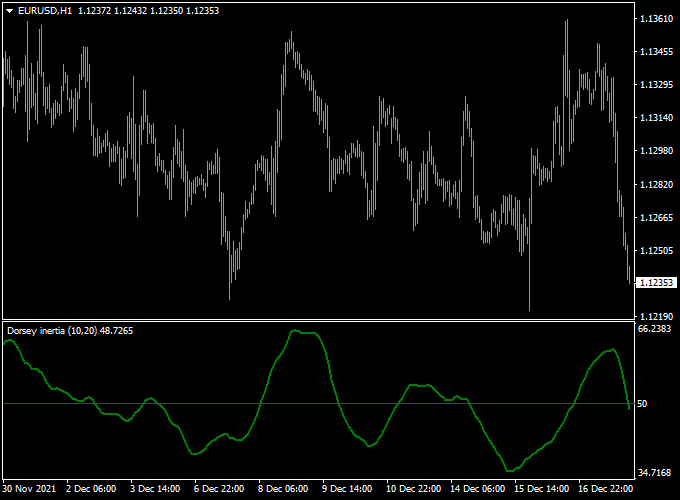Select the 34.7168 indicator scale minimum
Image resolution: width=680 pixels, height=500 pixels.
654,472
